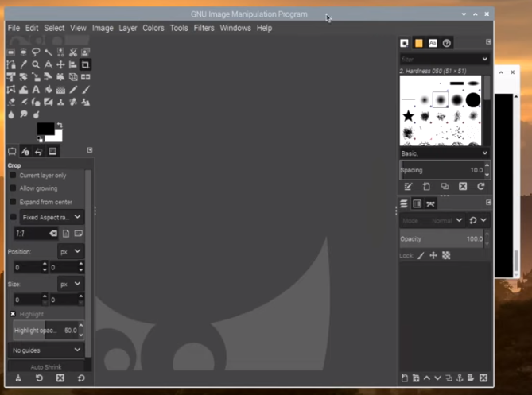Refresh the brushes list

tap(481, 186)
